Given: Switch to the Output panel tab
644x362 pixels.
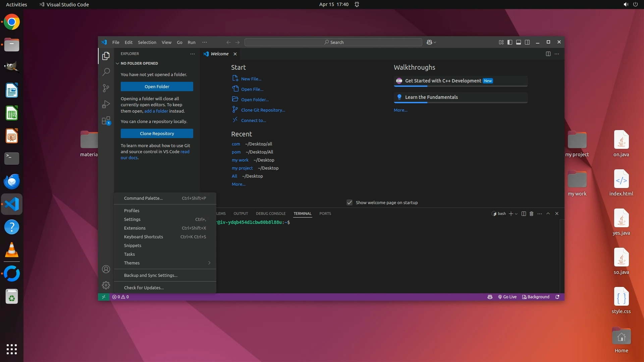Looking at the screenshot, I should 240,214.
